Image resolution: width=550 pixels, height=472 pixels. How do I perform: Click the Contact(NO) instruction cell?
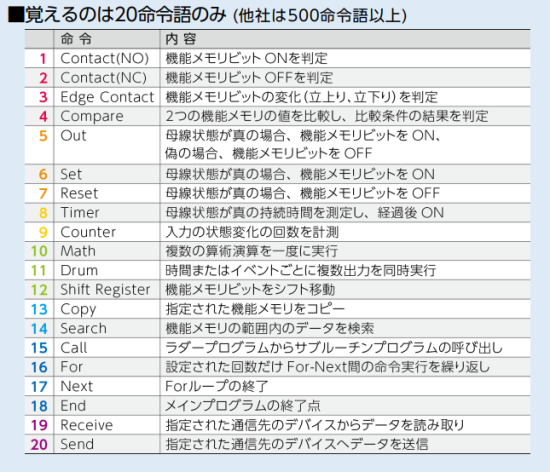pos(107,58)
